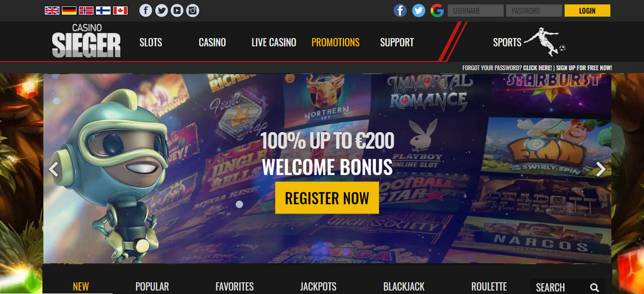The height and width of the screenshot is (294, 644).
Task: Open the grey YouTube social icon
Action: coord(177,10)
